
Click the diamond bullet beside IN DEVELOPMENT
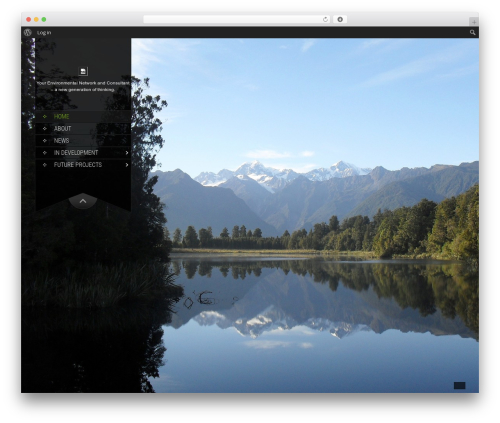[x=45, y=153]
